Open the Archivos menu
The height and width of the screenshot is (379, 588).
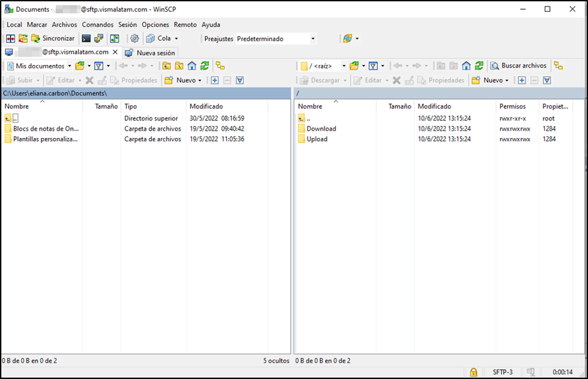point(64,25)
